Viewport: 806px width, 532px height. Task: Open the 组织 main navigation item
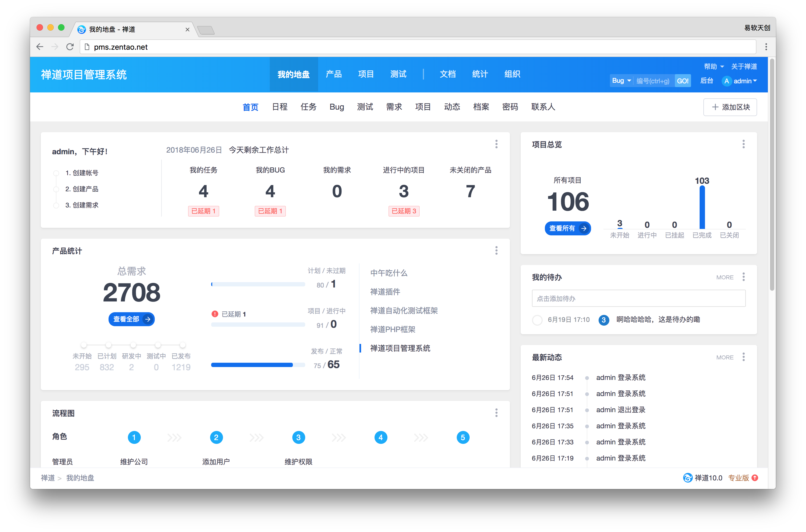512,74
